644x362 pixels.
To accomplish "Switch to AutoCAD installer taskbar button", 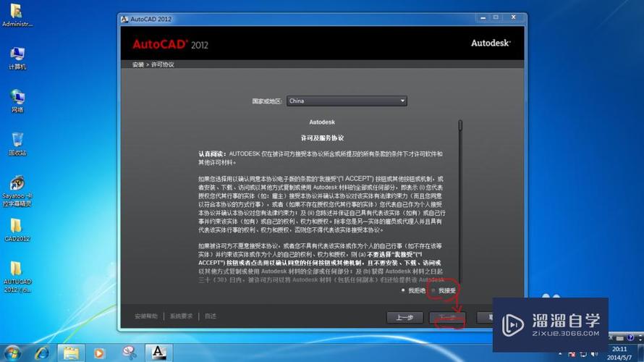I will [158, 353].
